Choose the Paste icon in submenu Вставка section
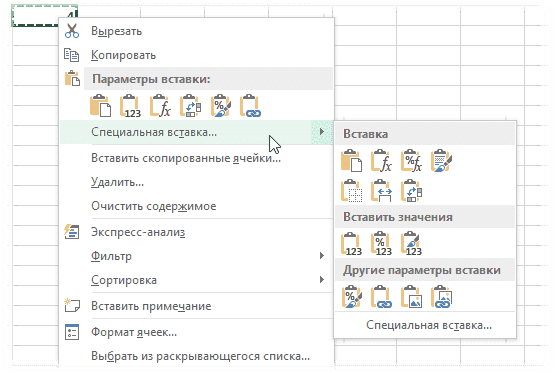555x373 pixels. (x=351, y=161)
